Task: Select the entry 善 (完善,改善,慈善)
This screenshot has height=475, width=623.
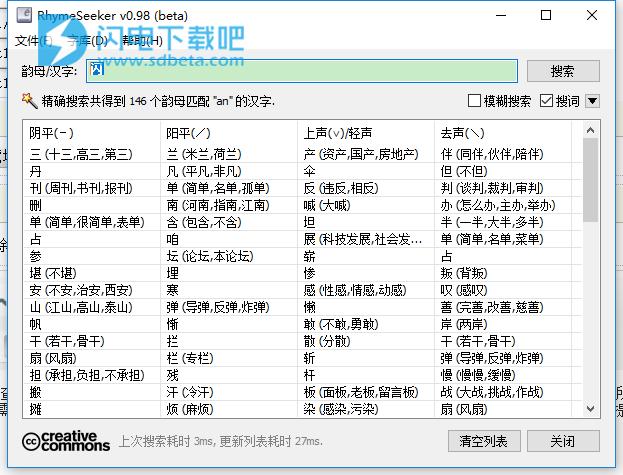Action: point(492,308)
